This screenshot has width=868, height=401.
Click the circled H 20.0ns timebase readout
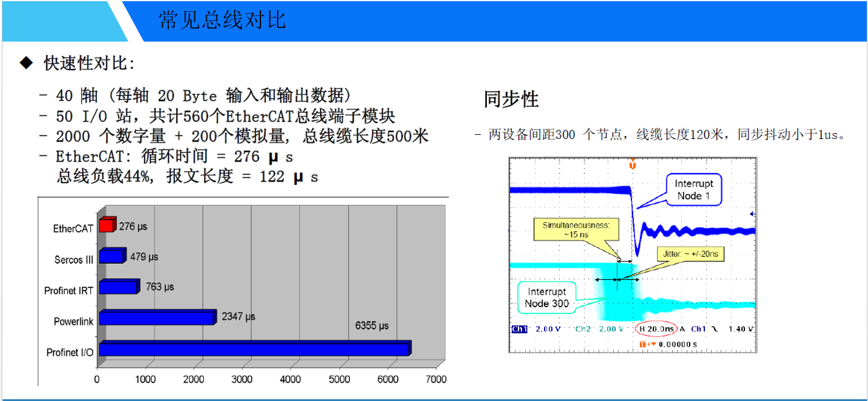pyautogui.click(x=655, y=329)
